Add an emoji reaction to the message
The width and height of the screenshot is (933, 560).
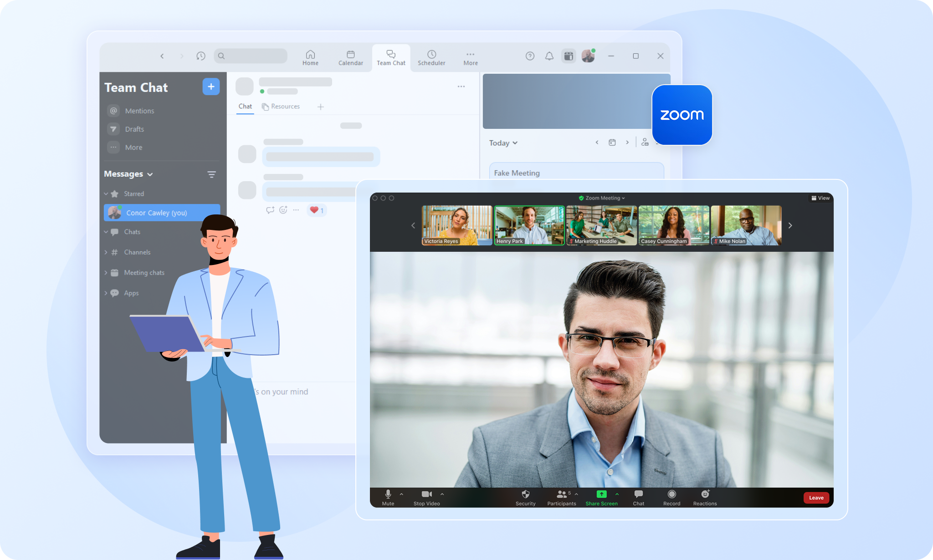point(283,210)
